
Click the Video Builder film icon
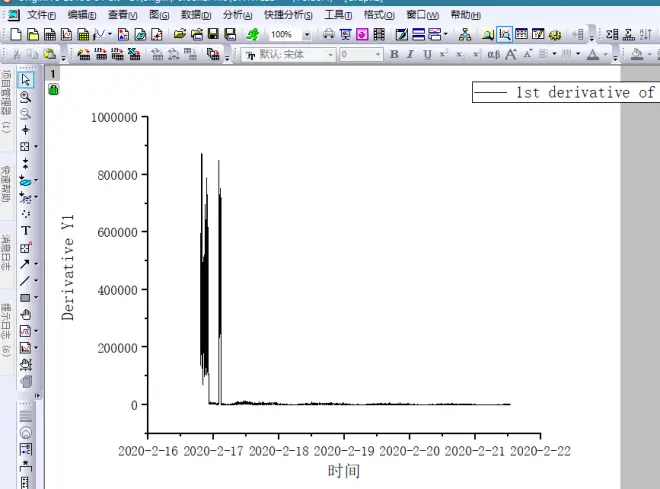(x=379, y=34)
